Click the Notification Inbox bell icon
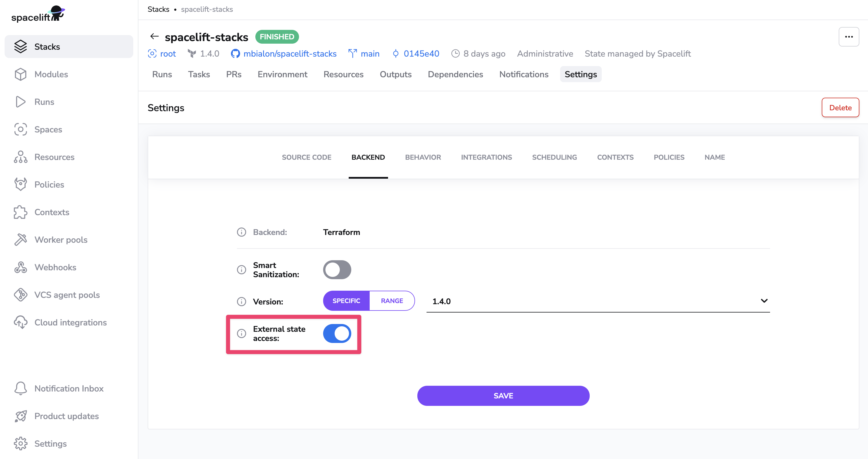 tap(20, 388)
